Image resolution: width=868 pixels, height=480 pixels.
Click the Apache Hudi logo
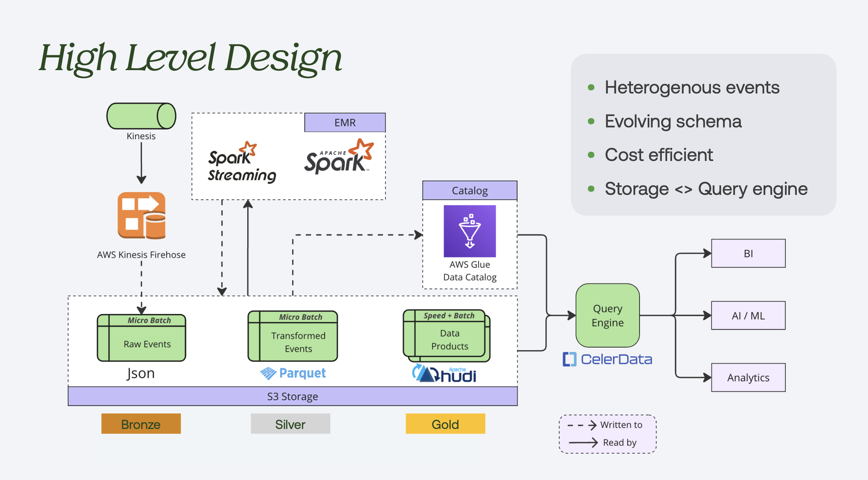click(444, 373)
